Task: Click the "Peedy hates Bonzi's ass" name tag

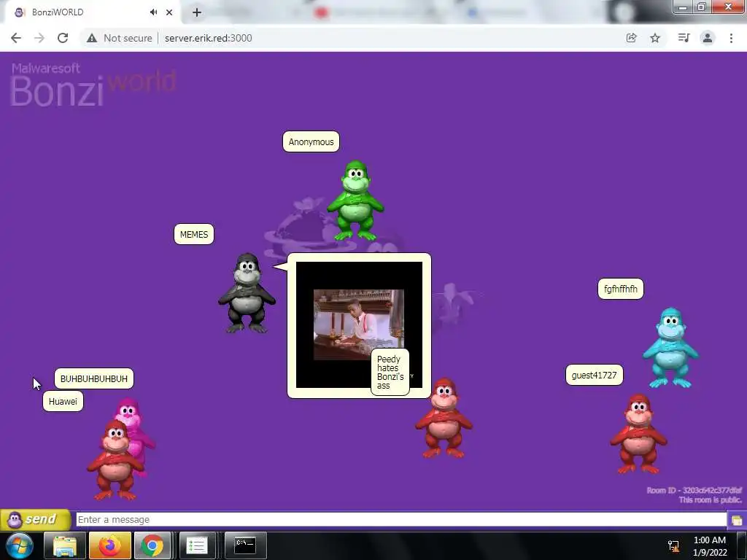Action: [390, 372]
